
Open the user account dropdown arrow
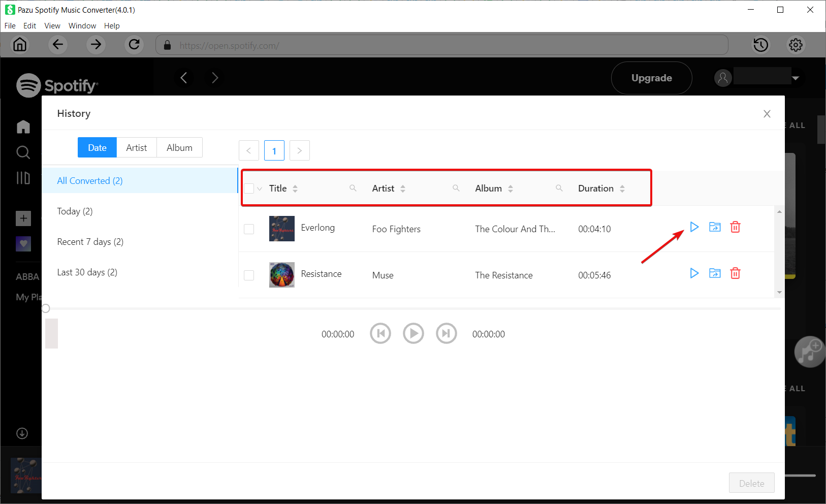[x=796, y=78]
